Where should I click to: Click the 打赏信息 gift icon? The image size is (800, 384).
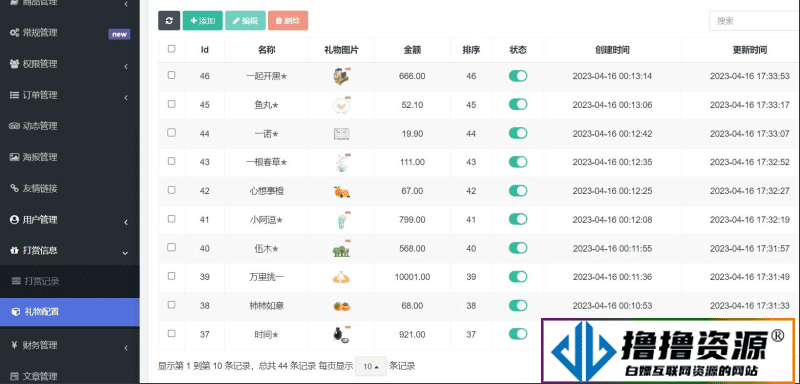(14, 250)
